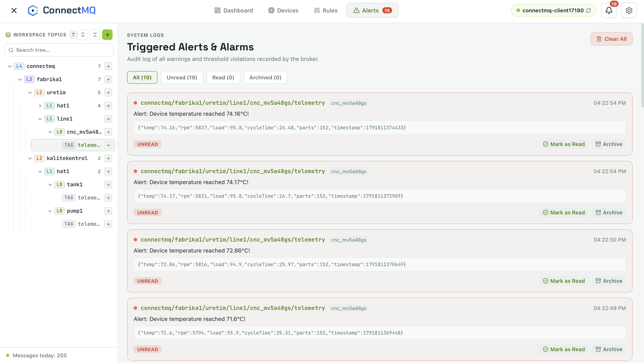Click the reconnect icon next to connectmq-client17180
This screenshot has height=363, width=644.
[x=589, y=11]
